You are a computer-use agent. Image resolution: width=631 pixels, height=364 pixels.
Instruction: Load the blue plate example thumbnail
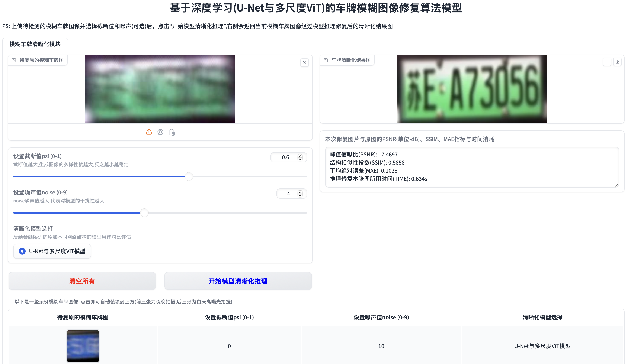click(x=83, y=346)
